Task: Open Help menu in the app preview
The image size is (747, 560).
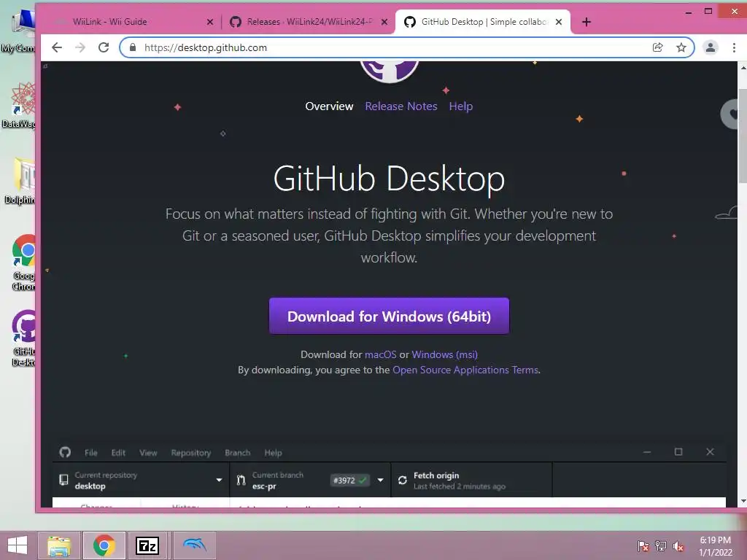Action: (x=273, y=453)
